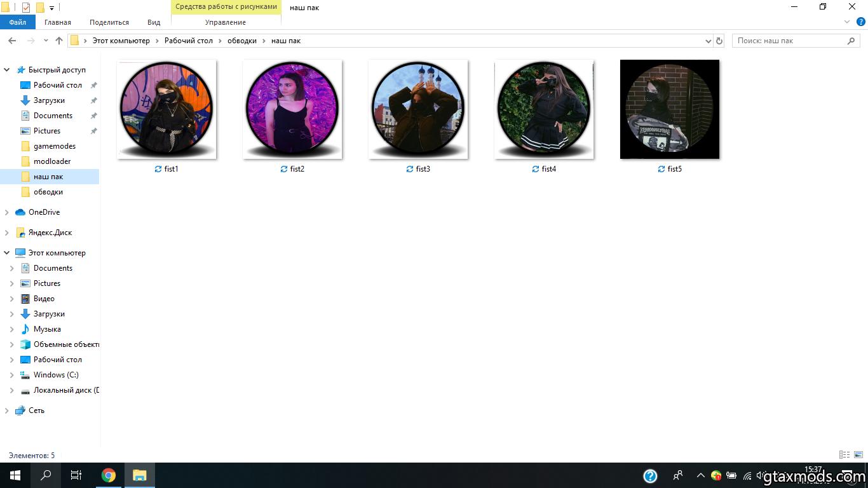Open the Управление ribbon tab
The height and width of the screenshot is (488, 868).
pos(226,22)
